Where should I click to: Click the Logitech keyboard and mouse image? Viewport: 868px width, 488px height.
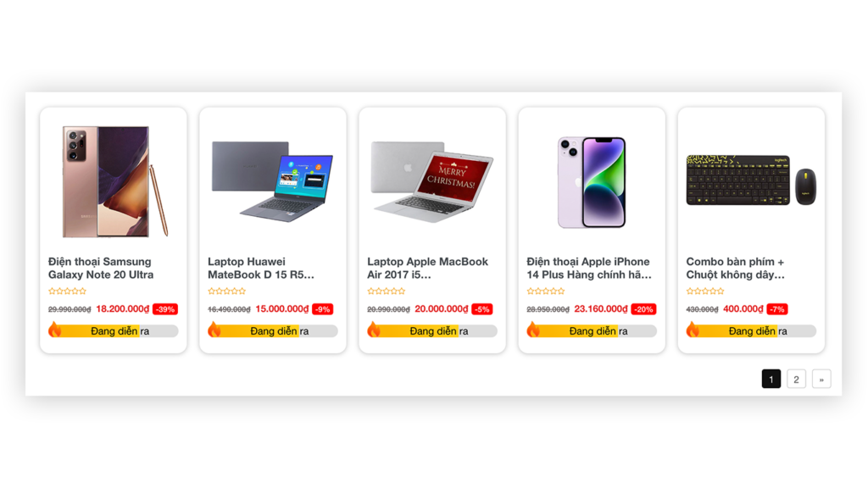click(x=751, y=180)
